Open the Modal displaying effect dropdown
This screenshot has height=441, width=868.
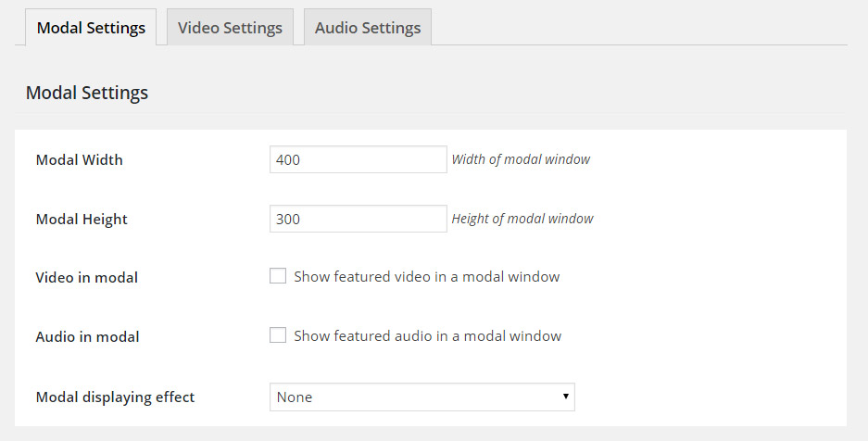(421, 397)
